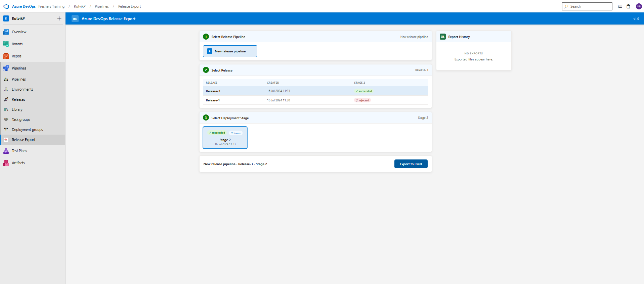Click the Artifacts icon in sidebar

click(6, 163)
